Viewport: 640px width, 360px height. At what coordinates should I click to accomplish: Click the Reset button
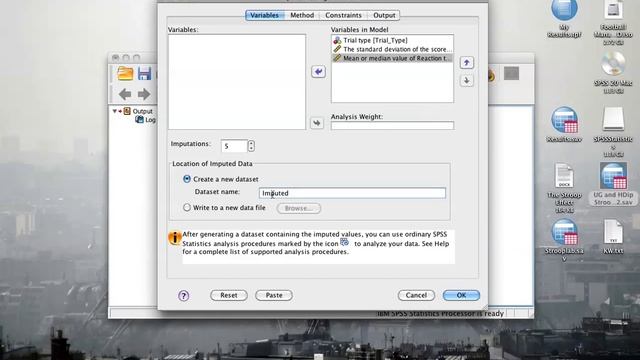click(x=229, y=295)
